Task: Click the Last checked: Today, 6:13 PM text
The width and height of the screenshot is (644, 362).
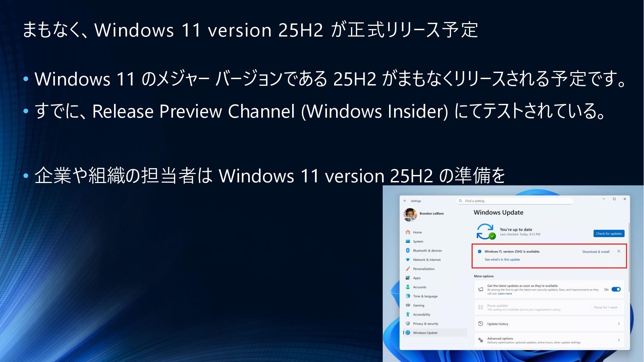Action: (520, 234)
